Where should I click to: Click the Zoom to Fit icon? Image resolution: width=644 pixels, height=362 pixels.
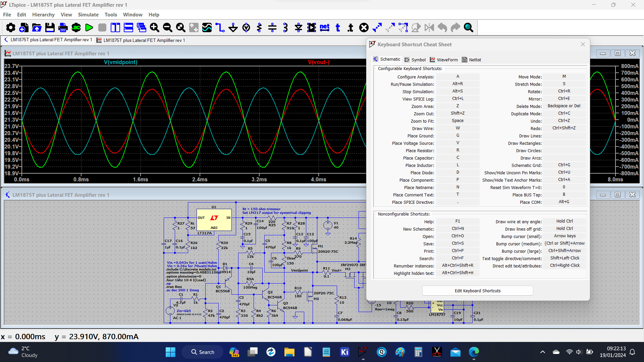pos(181,27)
